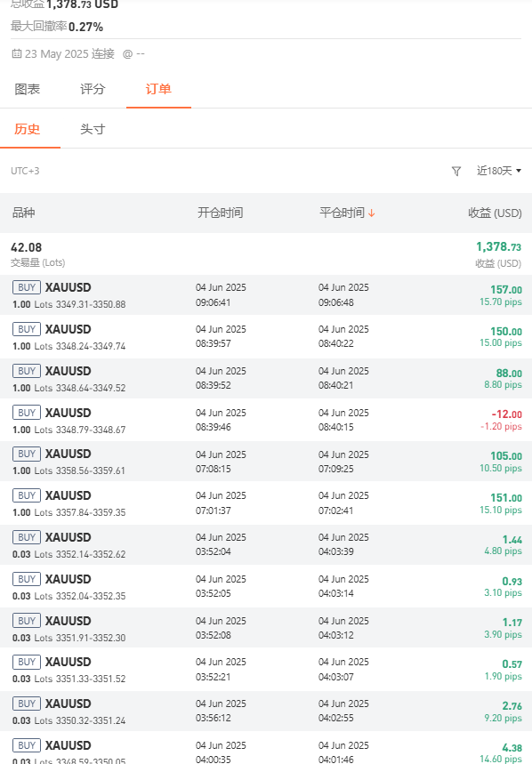Click the filter funnel icon
The width and height of the screenshot is (532, 764).
(456, 171)
